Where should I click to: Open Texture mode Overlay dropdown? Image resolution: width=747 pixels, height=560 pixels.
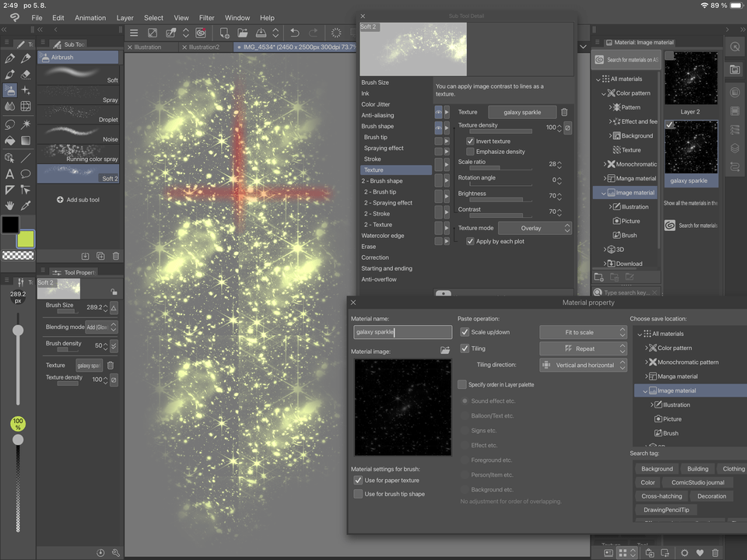coord(535,228)
